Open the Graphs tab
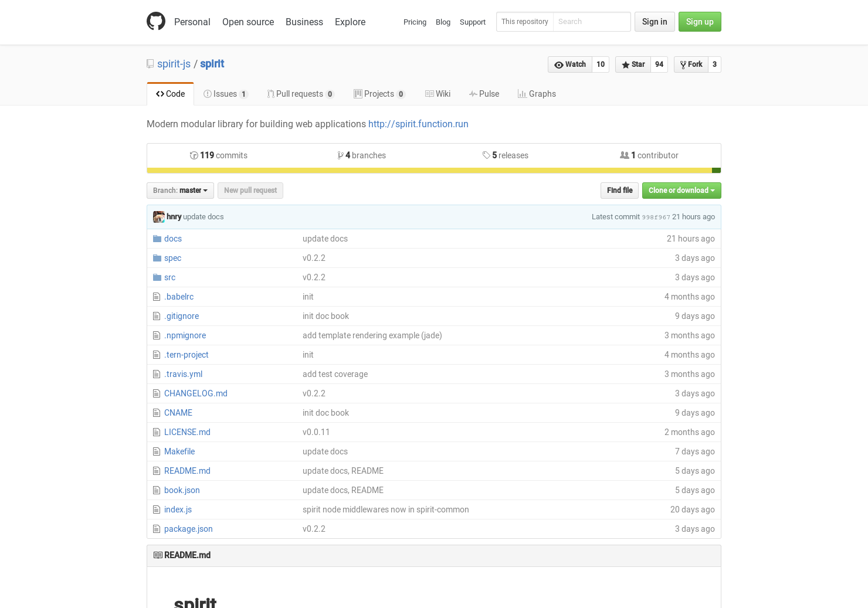The height and width of the screenshot is (608, 868). (x=537, y=94)
